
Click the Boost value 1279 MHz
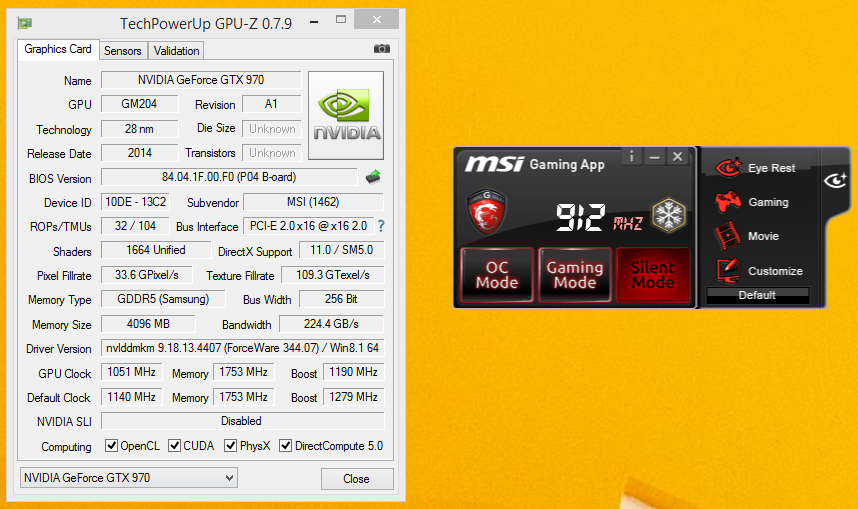[x=353, y=397]
